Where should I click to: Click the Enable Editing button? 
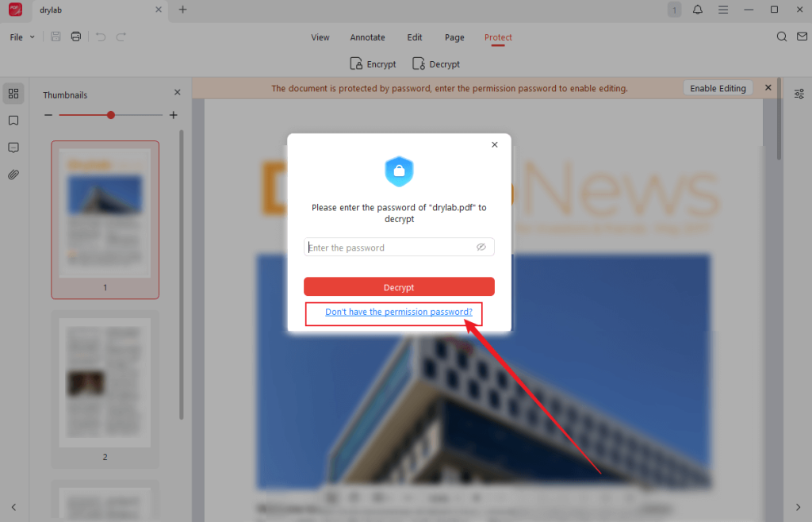(x=718, y=88)
